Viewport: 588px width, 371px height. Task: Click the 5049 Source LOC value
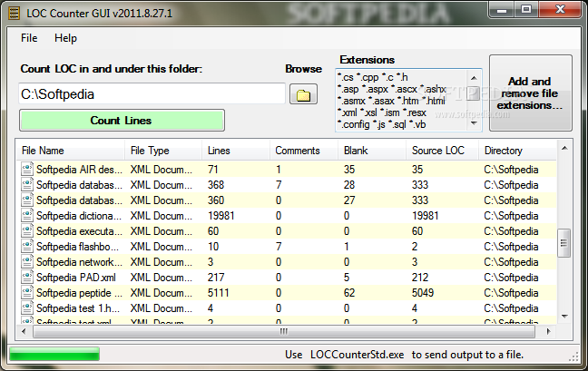click(x=423, y=293)
